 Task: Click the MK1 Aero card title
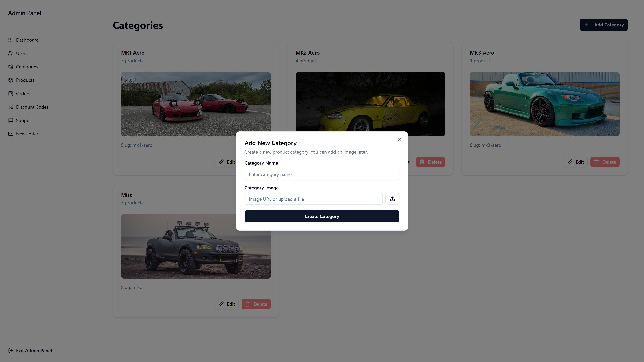click(x=133, y=53)
